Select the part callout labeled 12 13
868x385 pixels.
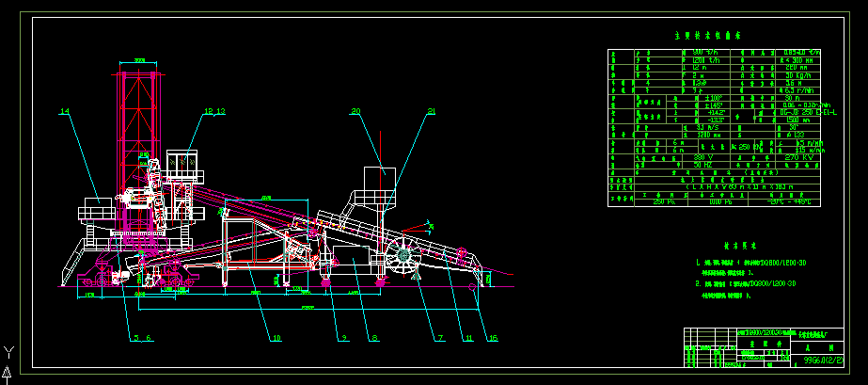[214, 112]
